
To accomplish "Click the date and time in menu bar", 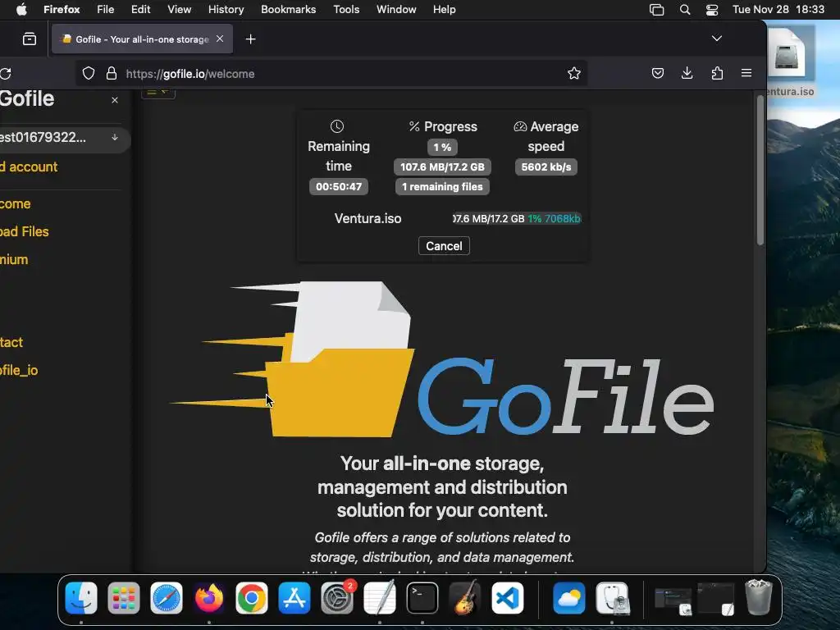I will [x=778, y=9].
